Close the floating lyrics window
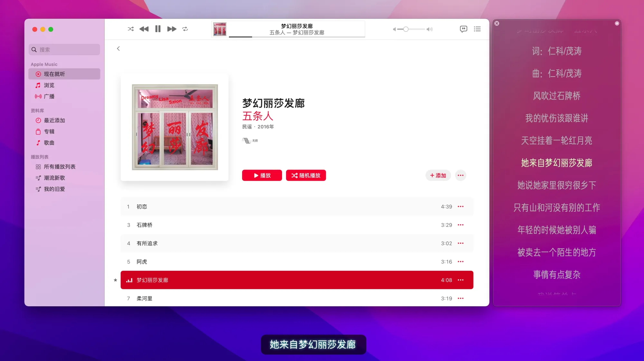The height and width of the screenshot is (361, 644). (x=497, y=23)
